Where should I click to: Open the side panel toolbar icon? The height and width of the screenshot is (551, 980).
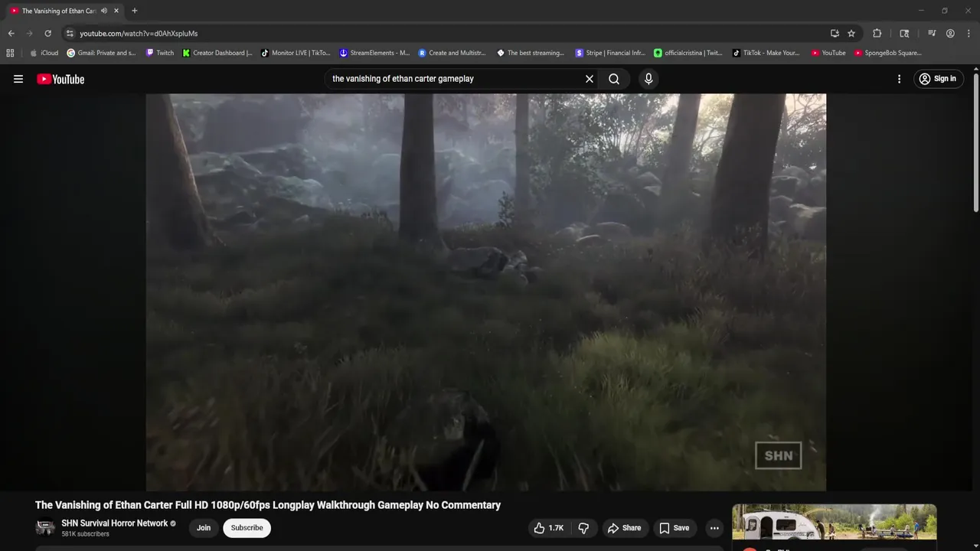pyautogui.click(x=904, y=34)
